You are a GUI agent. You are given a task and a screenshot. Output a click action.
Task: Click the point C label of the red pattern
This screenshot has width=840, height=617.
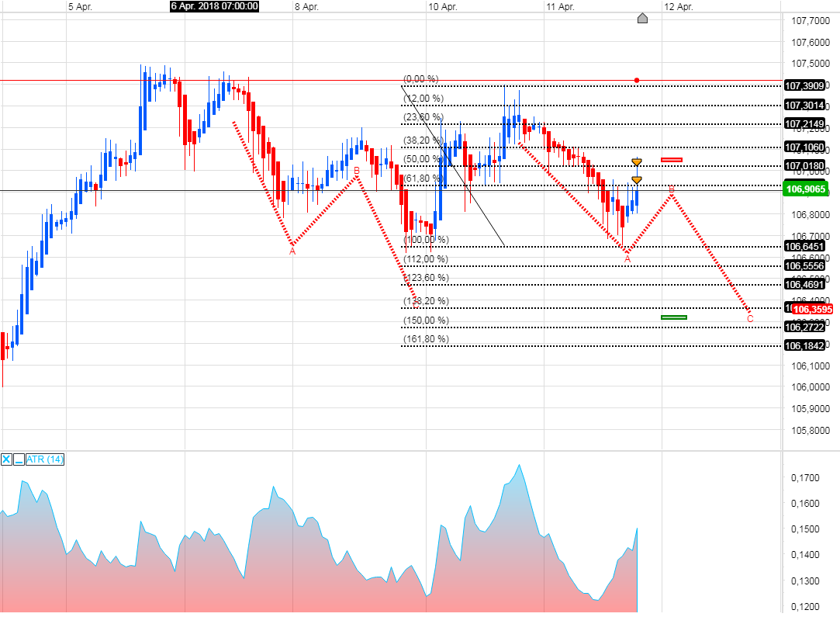click(x=749, y=317)
